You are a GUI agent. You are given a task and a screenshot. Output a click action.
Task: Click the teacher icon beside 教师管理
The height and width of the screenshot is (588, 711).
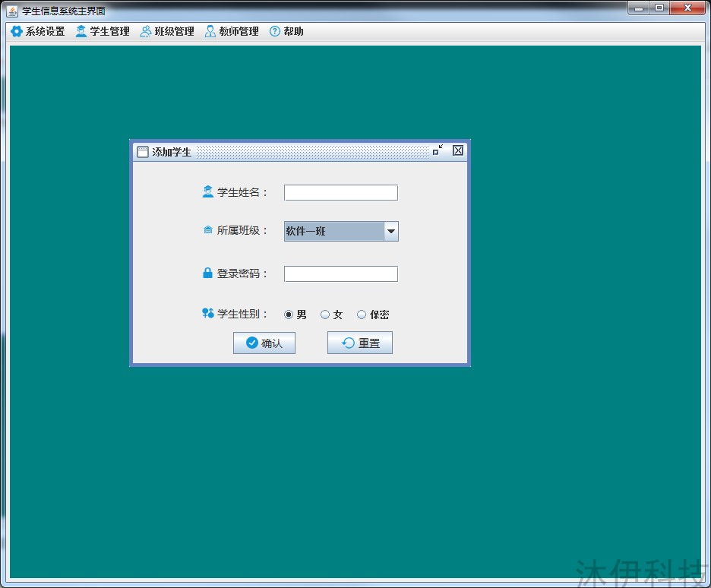[210, 31]
